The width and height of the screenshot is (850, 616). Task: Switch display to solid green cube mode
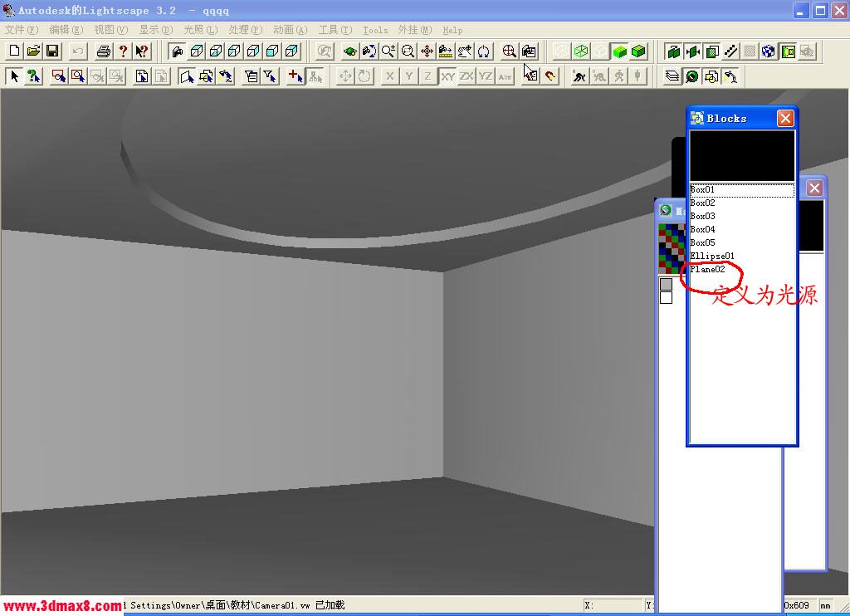[x=619, y=51]
